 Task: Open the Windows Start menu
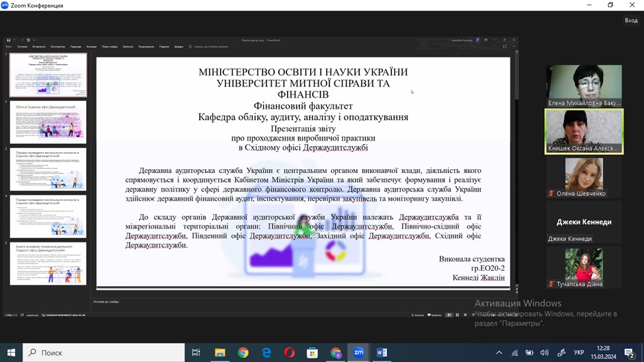coord(11,353)
